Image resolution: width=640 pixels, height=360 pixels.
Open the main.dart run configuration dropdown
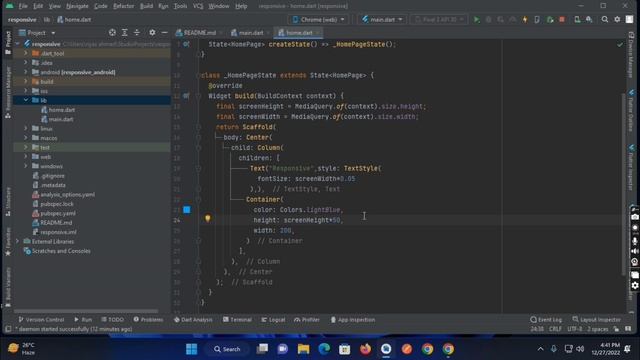pyautogui.click(x=382, y=20)
